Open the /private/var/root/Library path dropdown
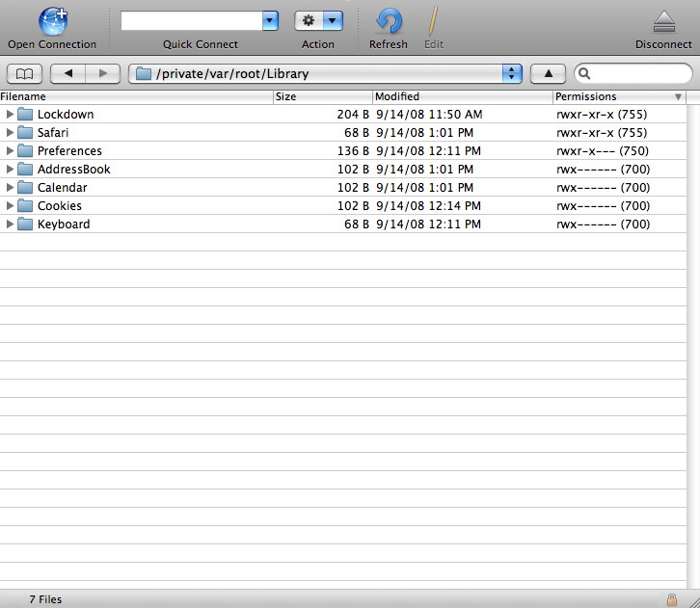The width and height of the screenshot is (700, 608). [x=326, y=73]
